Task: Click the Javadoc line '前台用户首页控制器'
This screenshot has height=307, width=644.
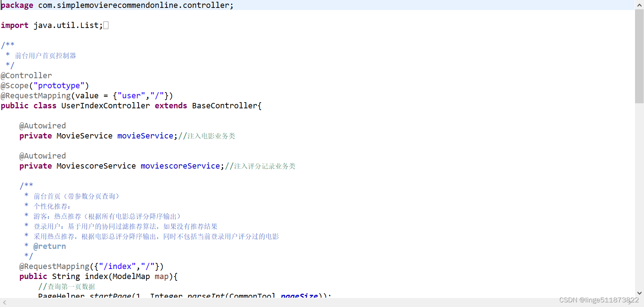Action: tap(46, 56)
